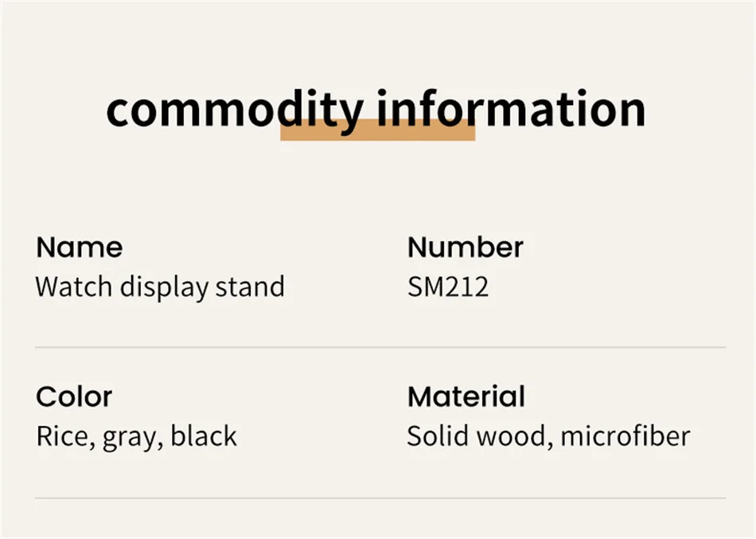Click the divider line below the Name row
The height and width of the screenshot is (539, 756).
coord(380,347)
